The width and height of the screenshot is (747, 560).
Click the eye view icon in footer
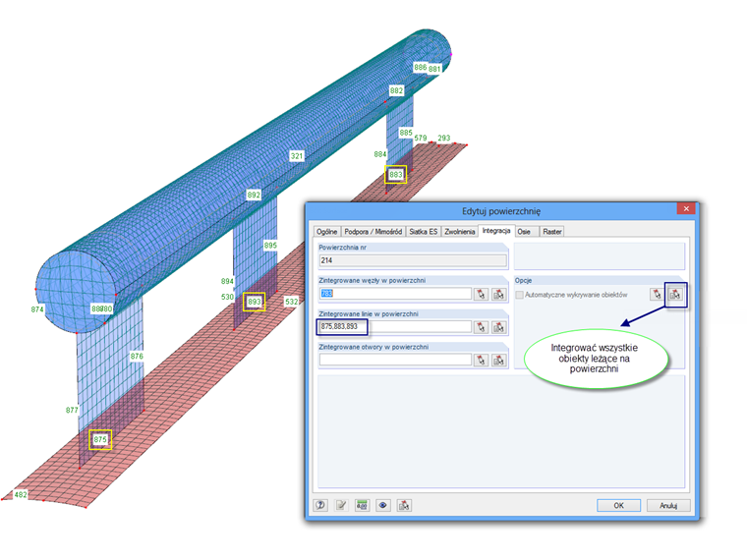383,505
